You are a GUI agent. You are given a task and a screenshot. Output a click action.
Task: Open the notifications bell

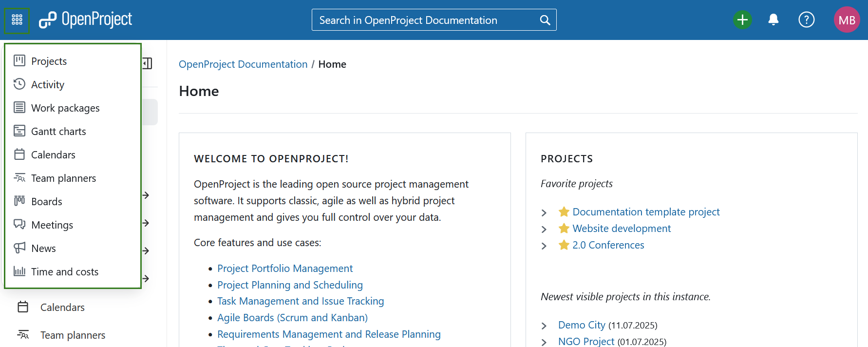774,20
